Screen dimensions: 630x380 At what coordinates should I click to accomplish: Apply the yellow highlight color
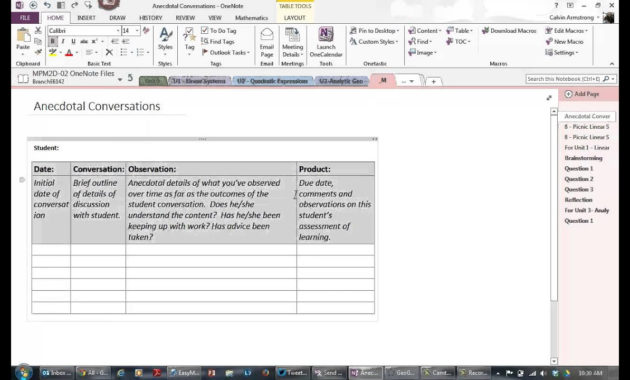[53, 52]
